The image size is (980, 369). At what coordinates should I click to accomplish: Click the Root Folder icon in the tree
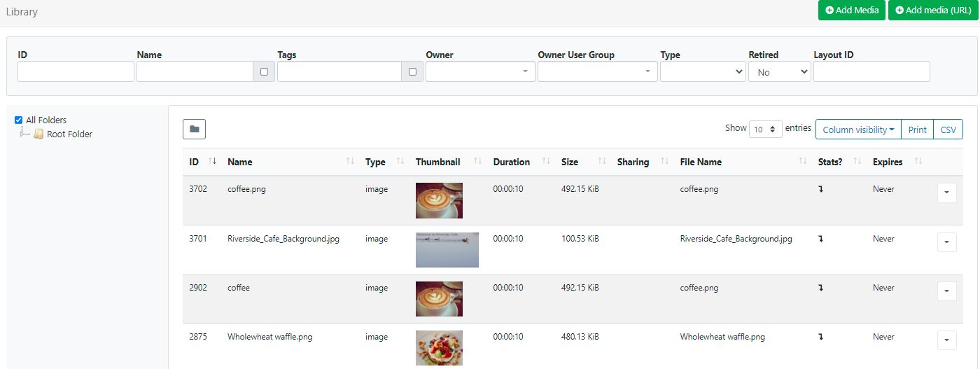coord(39,134)
